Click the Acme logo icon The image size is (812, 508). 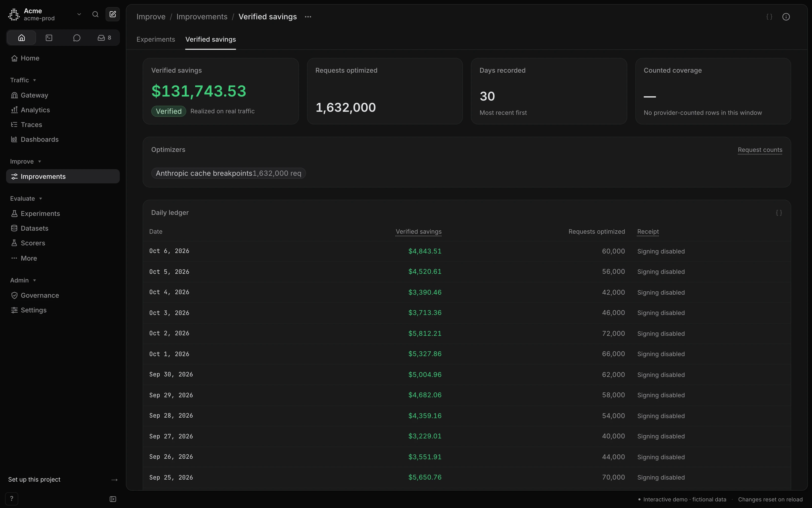tap(14, 14)
